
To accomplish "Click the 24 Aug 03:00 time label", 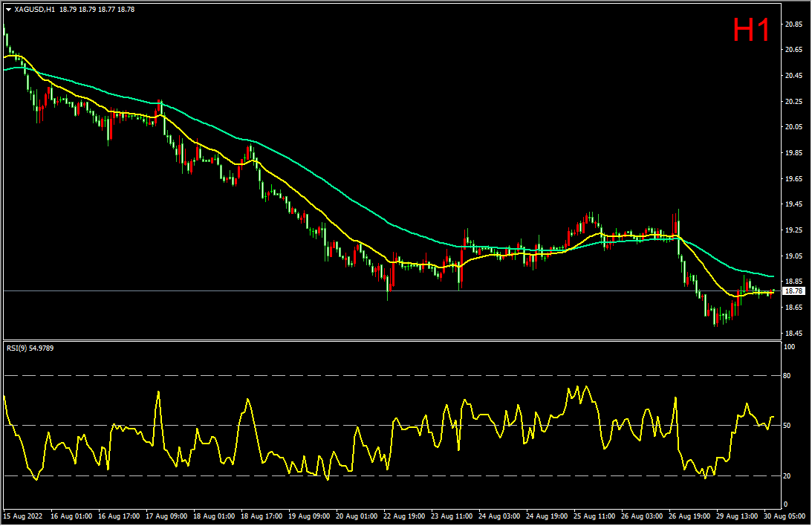I will click(499, 516).
